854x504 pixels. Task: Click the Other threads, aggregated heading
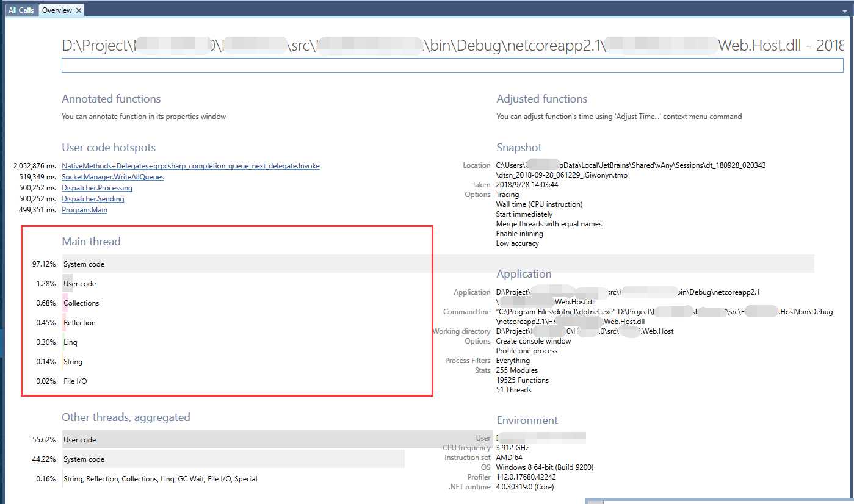[126, 417]
